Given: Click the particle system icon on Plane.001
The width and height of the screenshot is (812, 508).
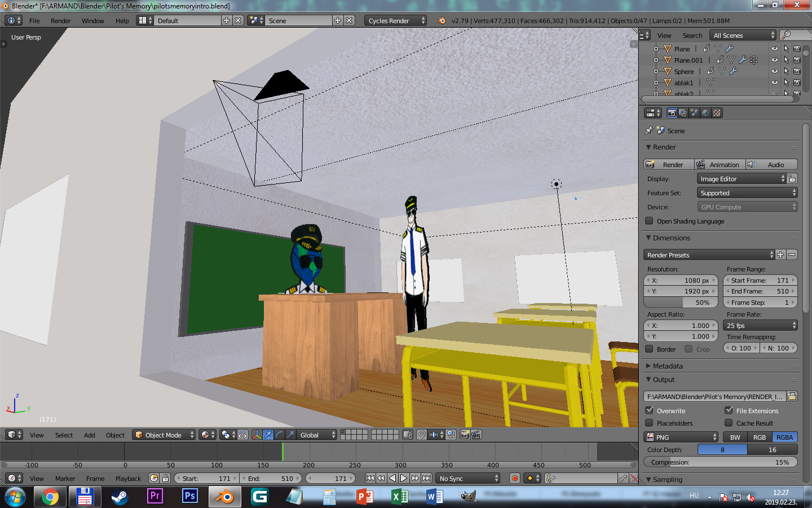Looking at the screenshot, I should click(754, 60).
